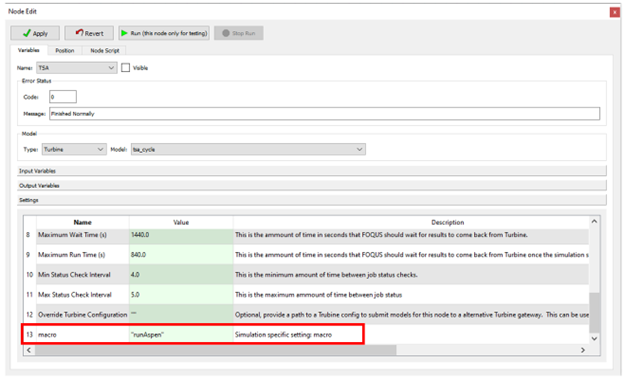Switch to the Variables tab
This screenshot has height=380, width=624.
tap(29, 50)
